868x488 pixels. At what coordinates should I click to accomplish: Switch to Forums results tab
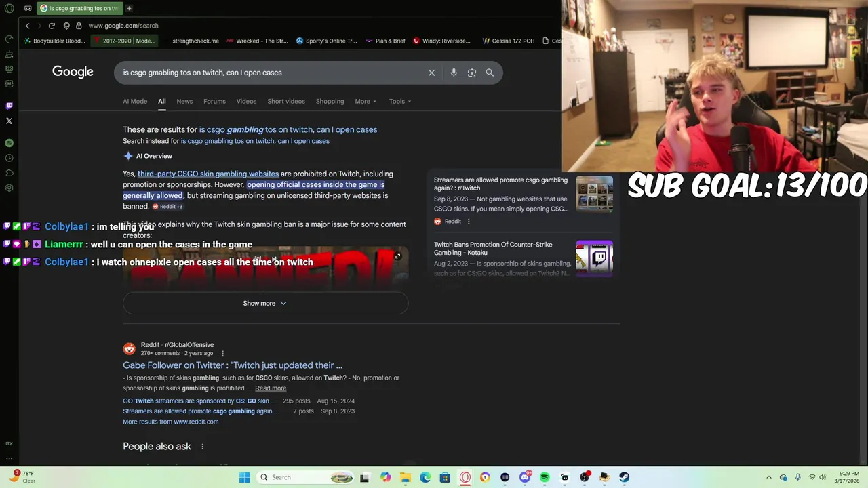(x=214, y=101)
